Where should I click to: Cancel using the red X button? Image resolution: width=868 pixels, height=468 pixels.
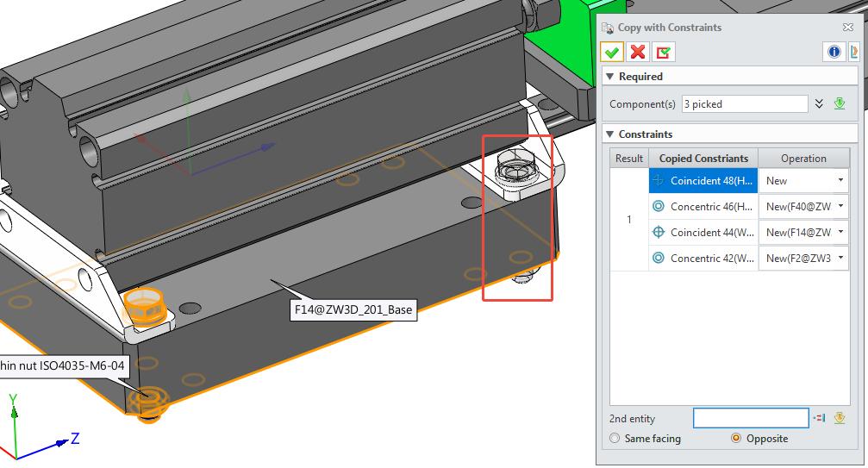tap(638, 53)
